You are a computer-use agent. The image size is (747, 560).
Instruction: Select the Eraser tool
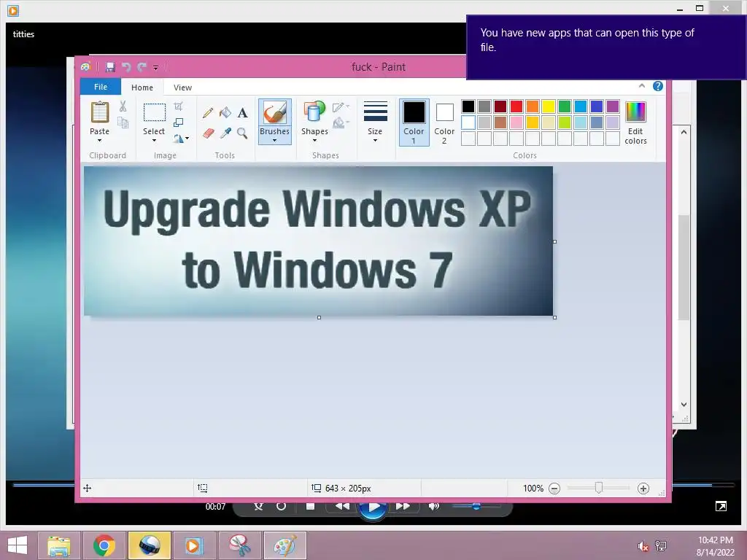click(x=208, y=133)
